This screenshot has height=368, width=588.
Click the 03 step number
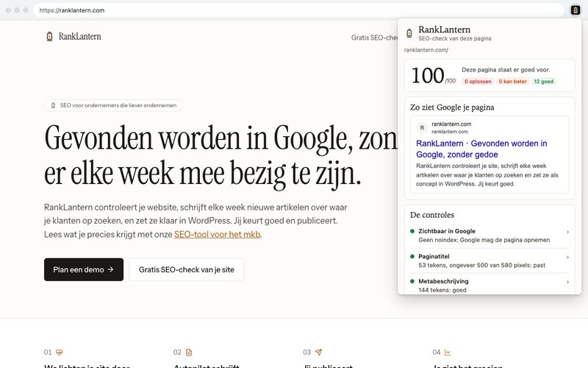coord(306,353)
